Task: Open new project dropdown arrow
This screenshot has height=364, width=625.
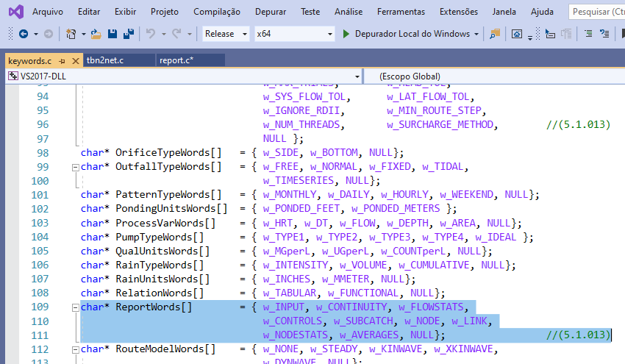Action: [83, 35]
